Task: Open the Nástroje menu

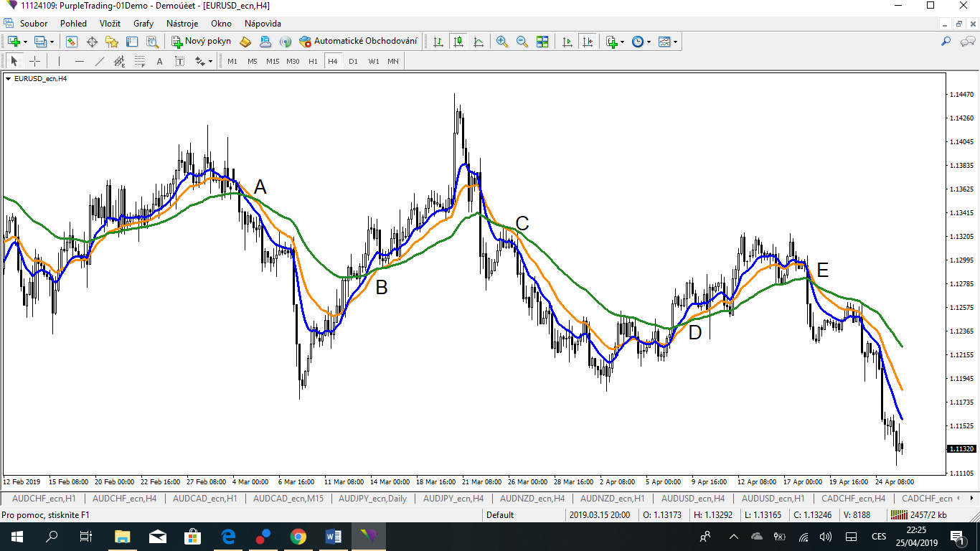Action: (x=182, y=24)
